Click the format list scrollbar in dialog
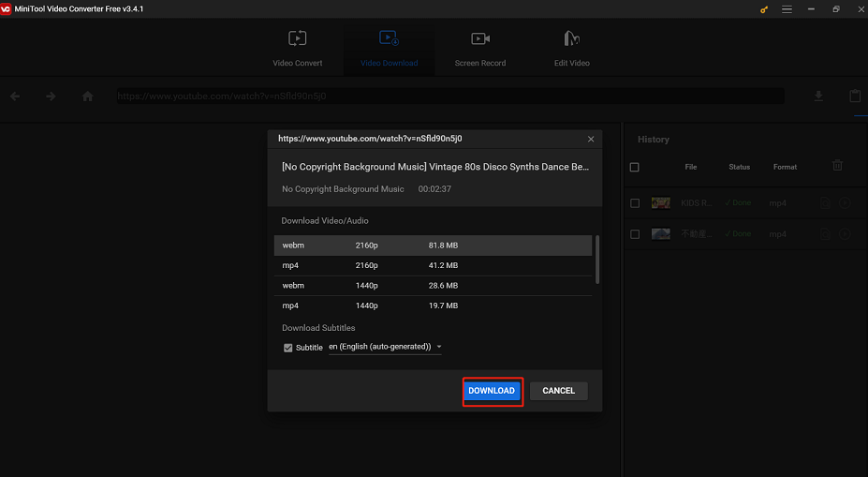The image size is (868, 477). [x=597, y=260]
